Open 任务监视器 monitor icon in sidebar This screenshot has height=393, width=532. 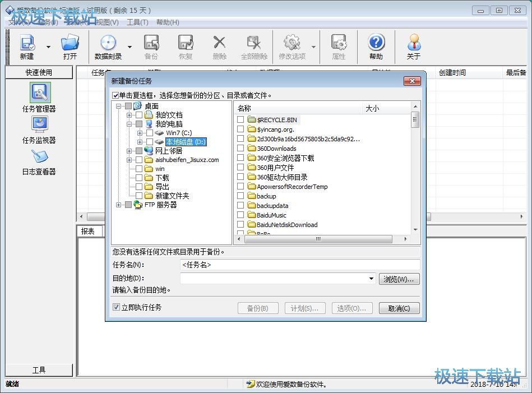40,124
